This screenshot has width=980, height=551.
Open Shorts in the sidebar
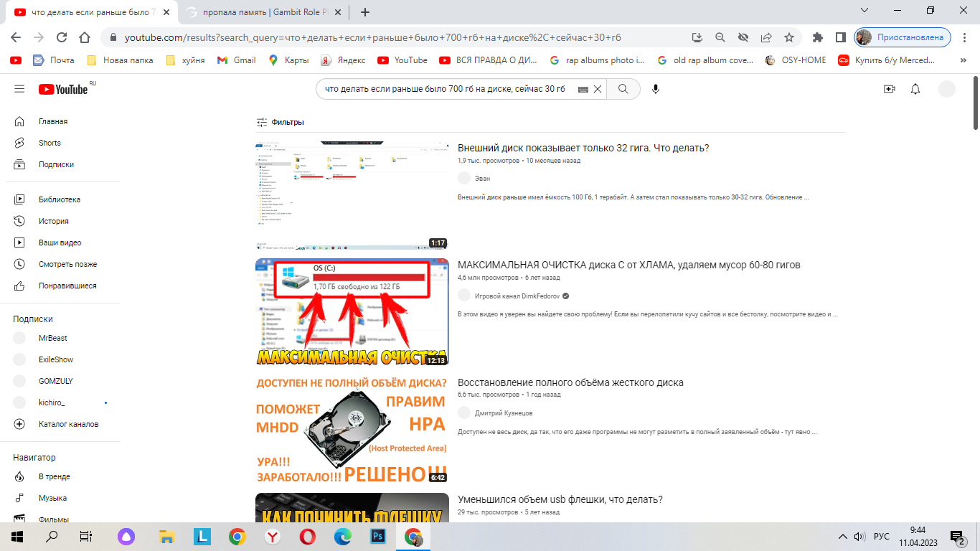[50, 143]
